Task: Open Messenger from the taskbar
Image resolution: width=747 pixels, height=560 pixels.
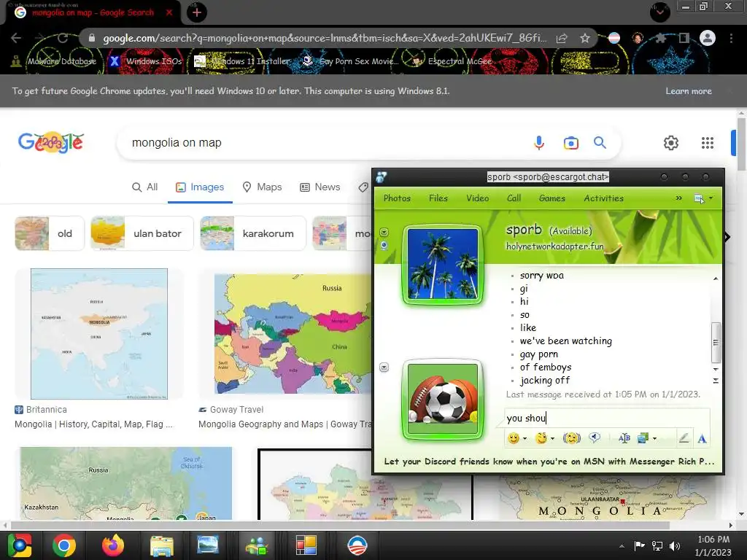Action: pyautogui.click(x=258, y=545)
